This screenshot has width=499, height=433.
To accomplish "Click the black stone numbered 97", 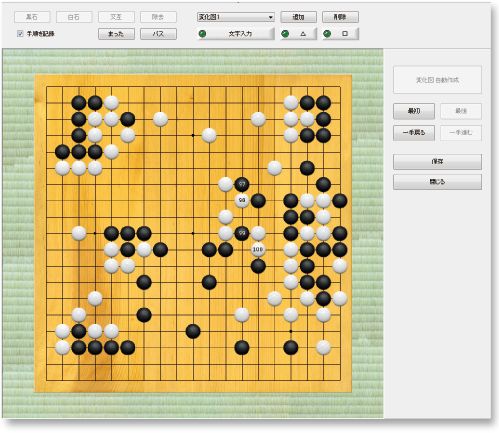I will tap(242, 184).
